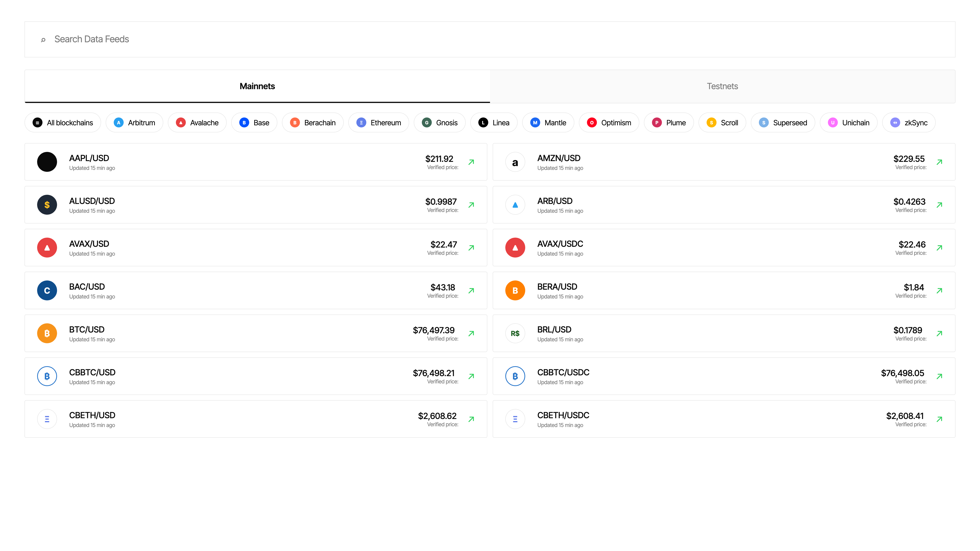Click the AVAX/USDC red logo

[x=515, y=248]
